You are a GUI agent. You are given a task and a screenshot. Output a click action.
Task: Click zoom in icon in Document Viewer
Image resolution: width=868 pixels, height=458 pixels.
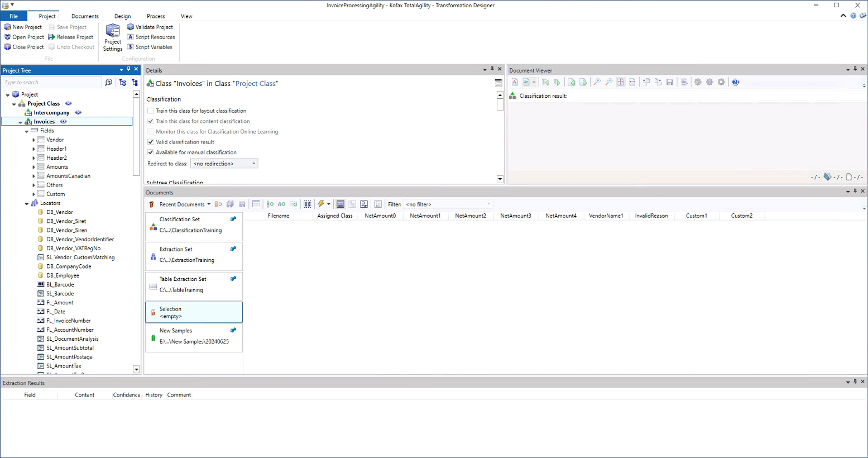[597, 82]
